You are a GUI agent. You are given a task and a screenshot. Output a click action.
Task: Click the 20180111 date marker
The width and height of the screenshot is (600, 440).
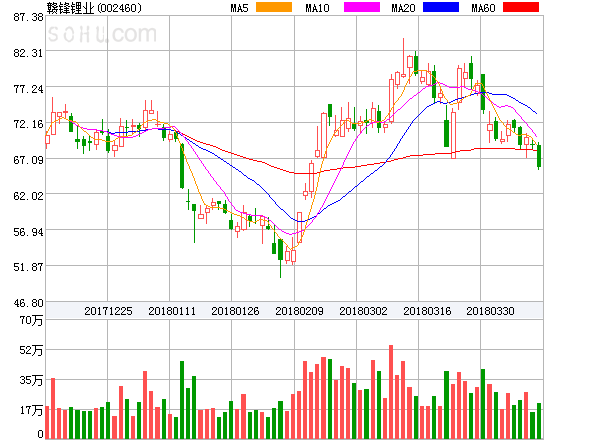click(x=172, y=311)
